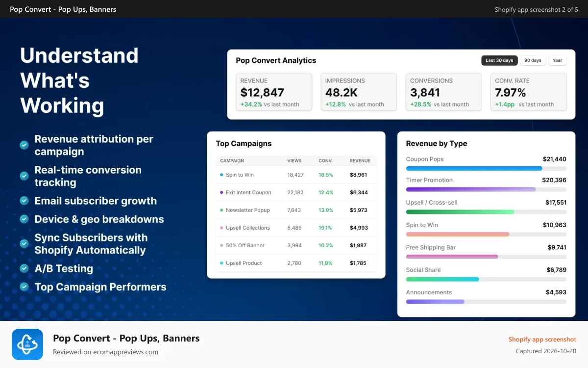Click the Free Shipping Bar revenue bar
The image size is (588, 368).
pyautogui.click(x=486, y=257)
